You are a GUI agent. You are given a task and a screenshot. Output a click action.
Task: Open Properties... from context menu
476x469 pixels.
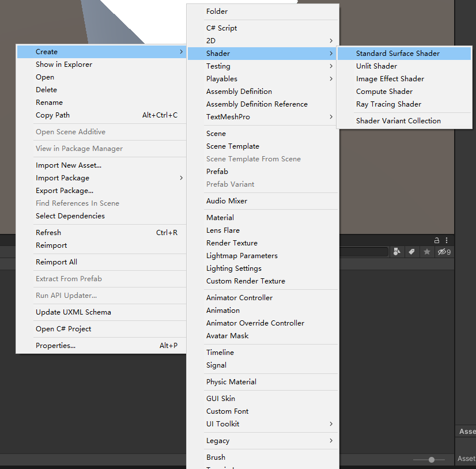tap(101, 346)
